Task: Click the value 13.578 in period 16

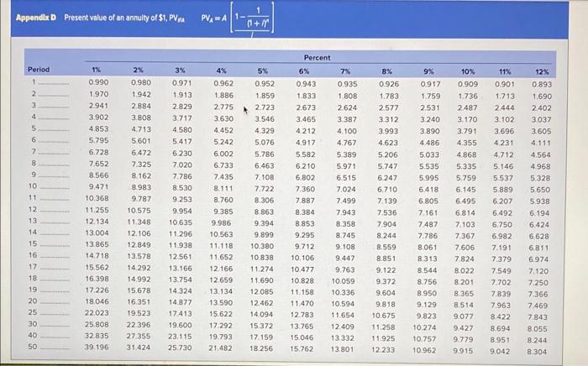Action: (x=139, y=256)
